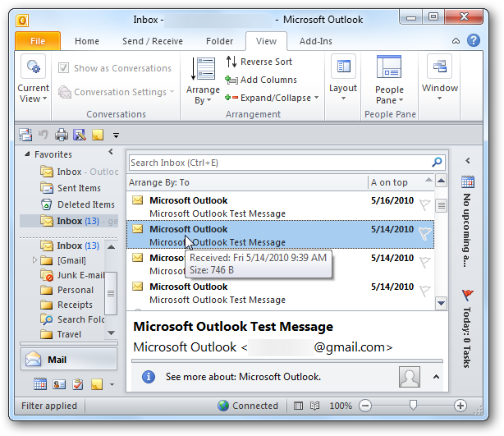
Task: Toggle the flag on the selected 5/14/2010 message
Action: point(425,233)
